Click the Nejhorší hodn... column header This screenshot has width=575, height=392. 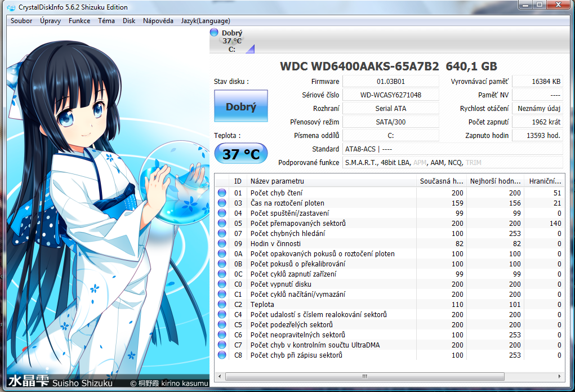pos(496,181)
